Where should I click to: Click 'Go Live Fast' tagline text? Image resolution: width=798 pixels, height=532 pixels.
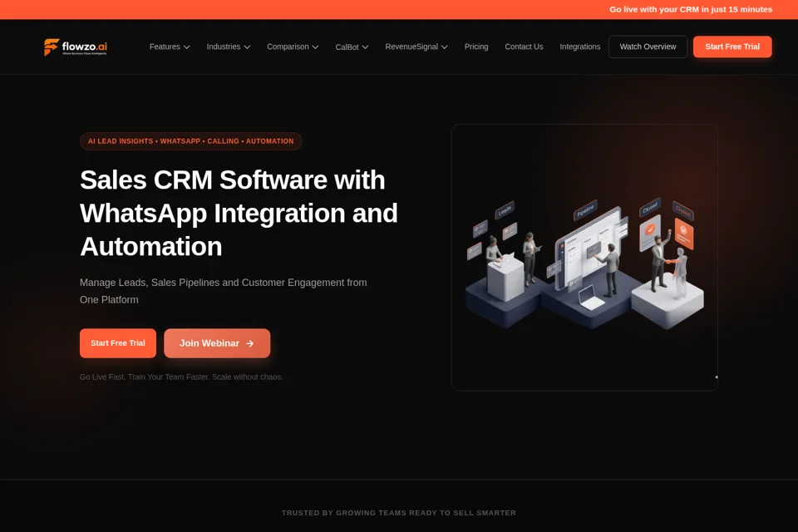click(x=181, y=377)
